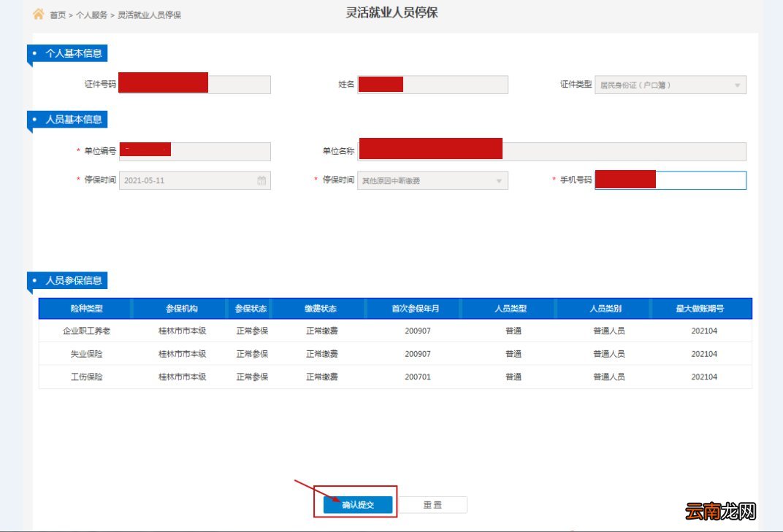Viewport: 783px width, 532px height.
Task: Focus the 手机号码 input field
Action: point(671,180)
